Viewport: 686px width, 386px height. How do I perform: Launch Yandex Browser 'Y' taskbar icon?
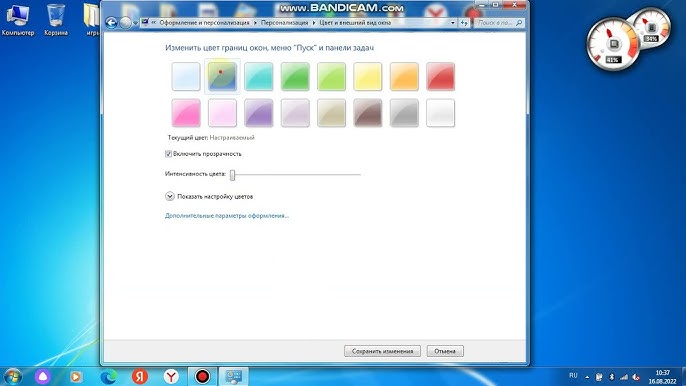(x=172, y=376)
